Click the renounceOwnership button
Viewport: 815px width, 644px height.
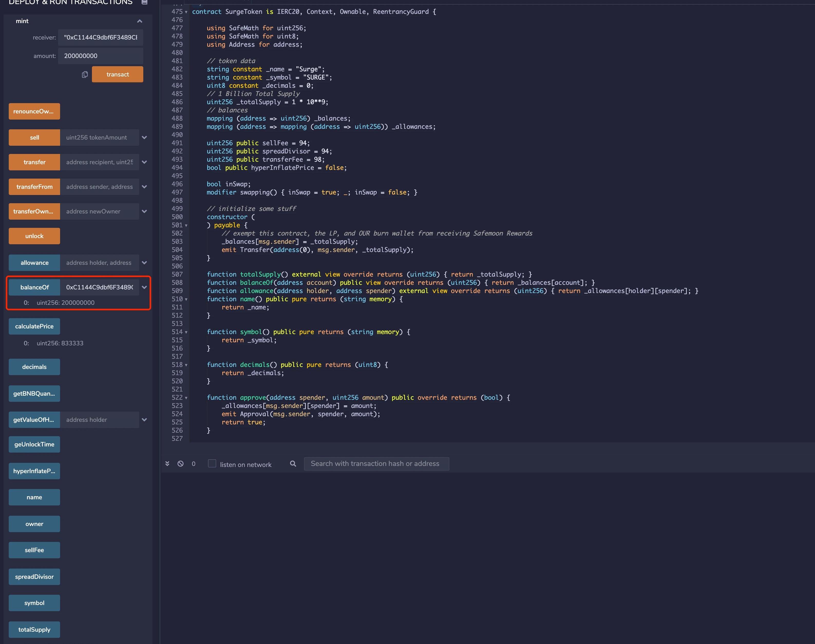[34, 112]
